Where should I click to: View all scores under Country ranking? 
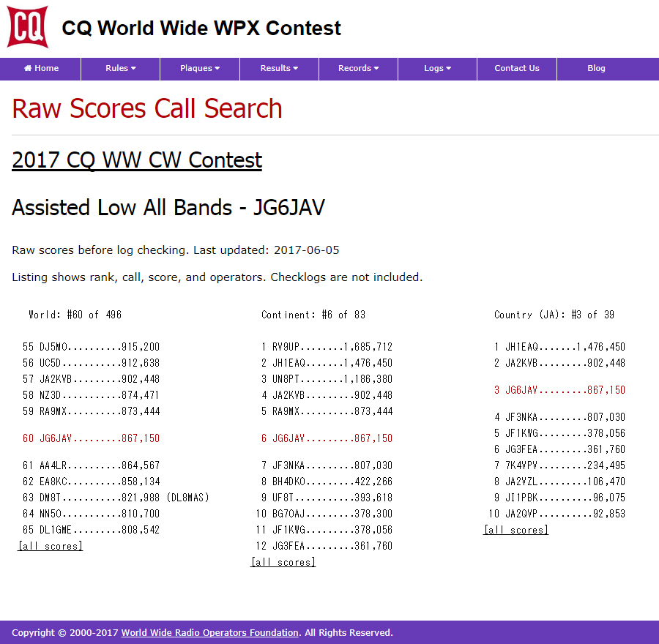pos(515,530)
